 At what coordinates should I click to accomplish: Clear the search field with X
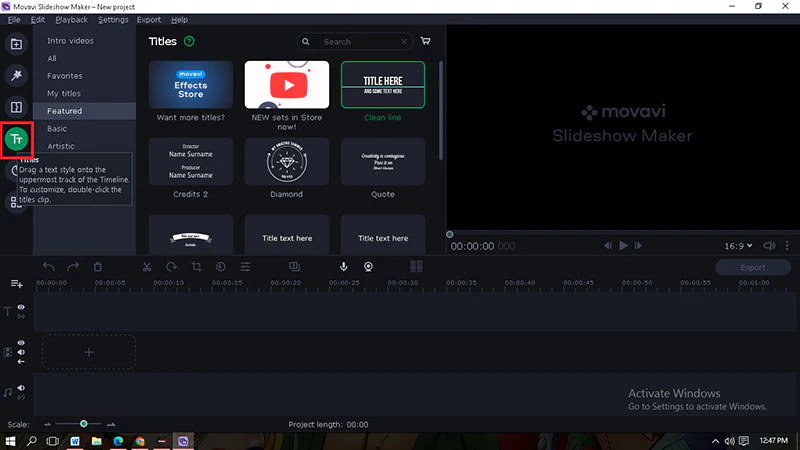(404, 42)
